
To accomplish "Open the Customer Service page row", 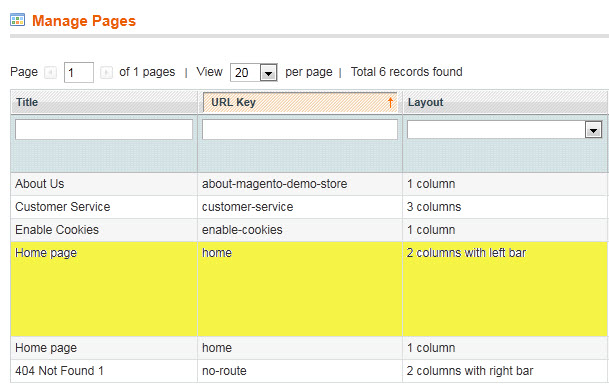I will [310, 207].
